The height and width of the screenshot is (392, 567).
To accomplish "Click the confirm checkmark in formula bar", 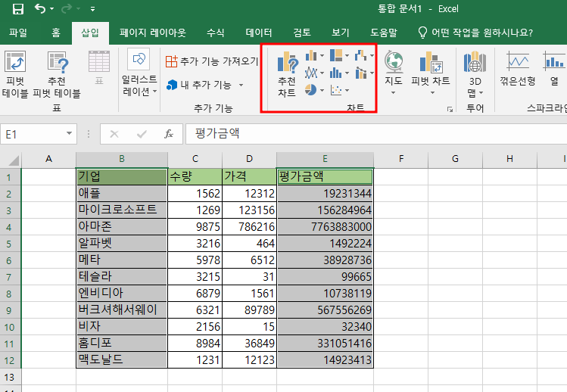I will coord(142,134).
